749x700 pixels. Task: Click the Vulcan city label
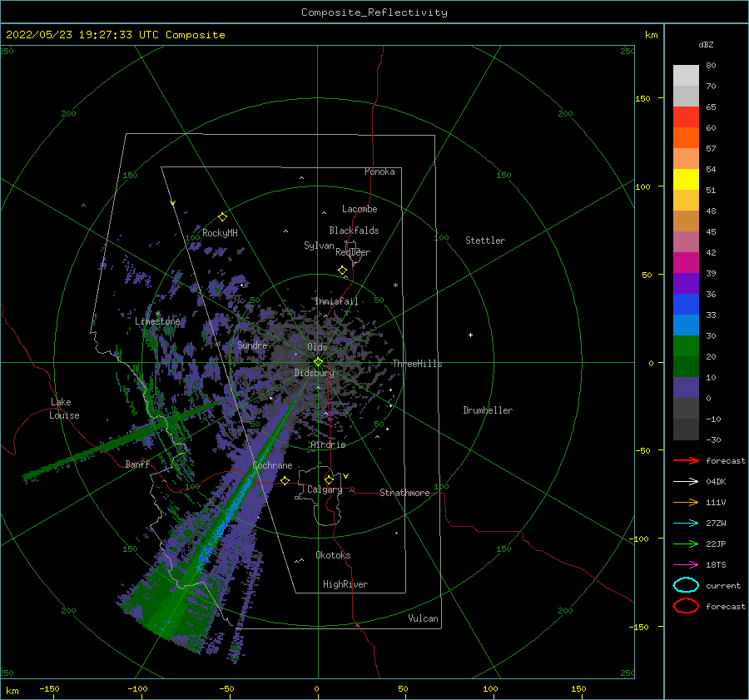424,618
